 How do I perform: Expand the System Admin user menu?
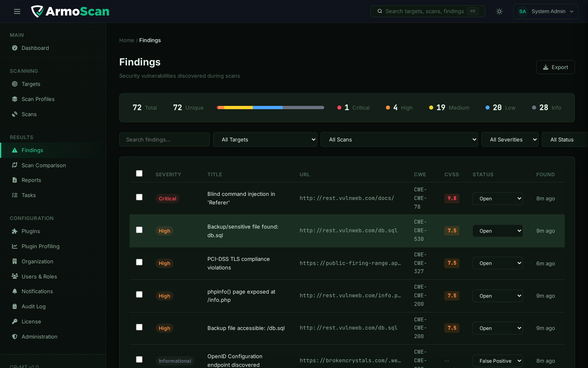coord(546,11)
